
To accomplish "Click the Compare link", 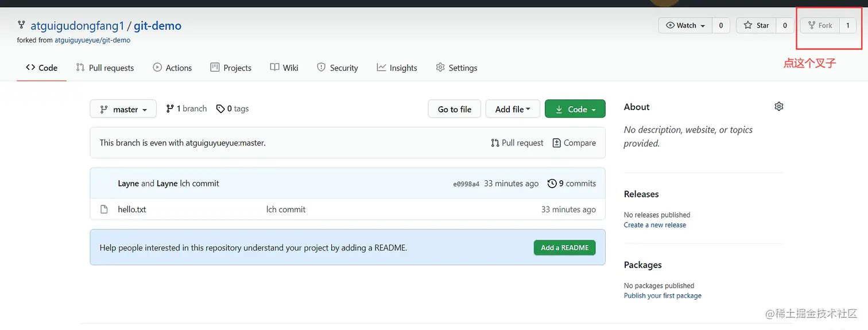I will point(574,143).
